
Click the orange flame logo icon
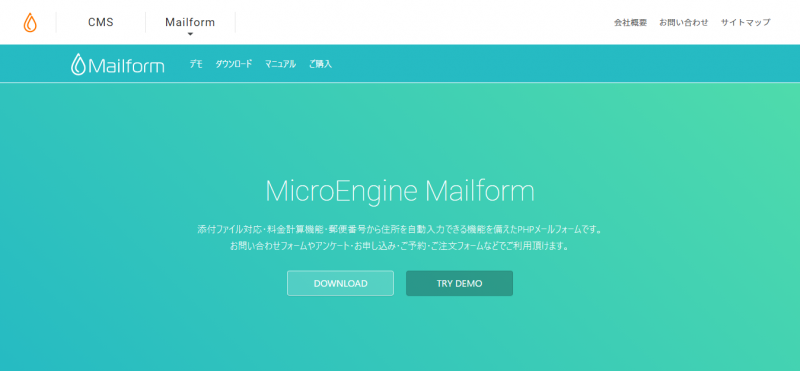(30, 22)
